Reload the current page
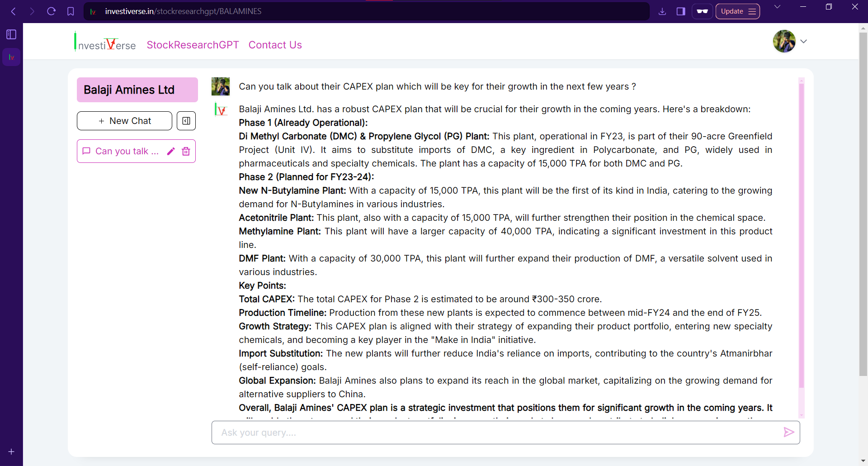Screen dimensions: 868x466 click(51, 11)
